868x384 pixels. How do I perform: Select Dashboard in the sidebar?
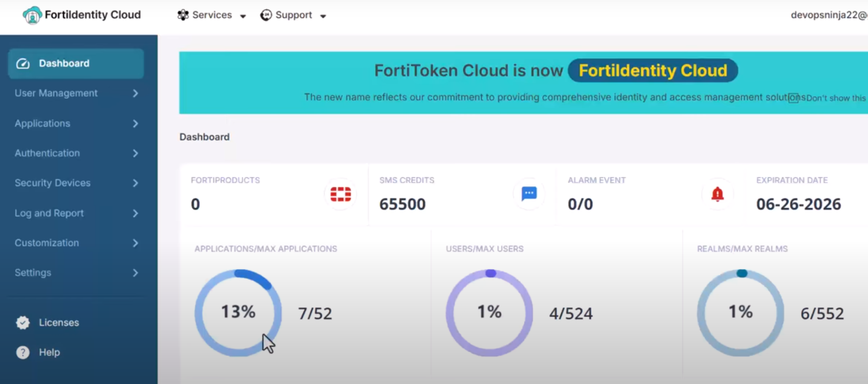(76, 63)
